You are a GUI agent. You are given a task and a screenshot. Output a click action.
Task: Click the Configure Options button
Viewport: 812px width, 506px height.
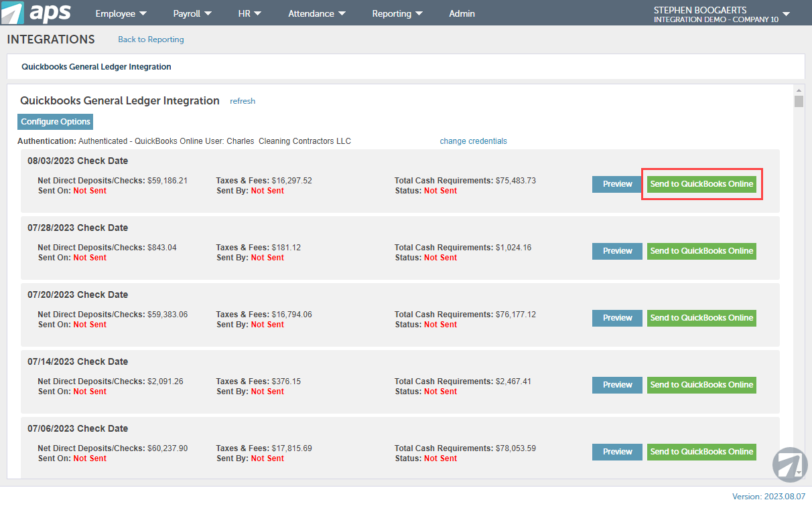coord(56,122)
